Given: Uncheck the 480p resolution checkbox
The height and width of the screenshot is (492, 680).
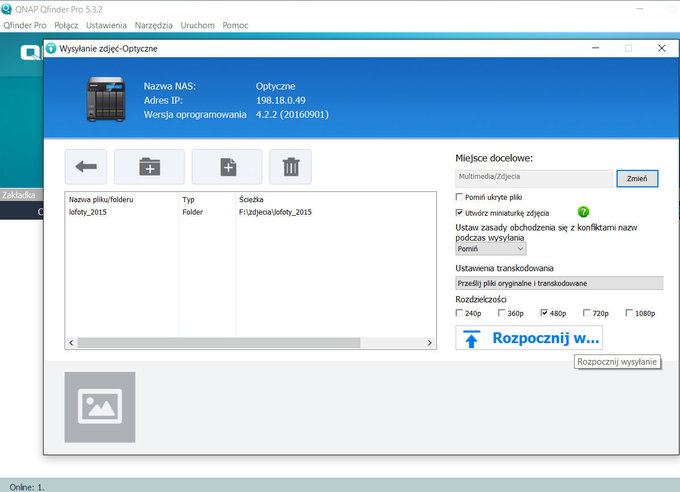Looking at the screenshot, I should (x=544, y=313).
